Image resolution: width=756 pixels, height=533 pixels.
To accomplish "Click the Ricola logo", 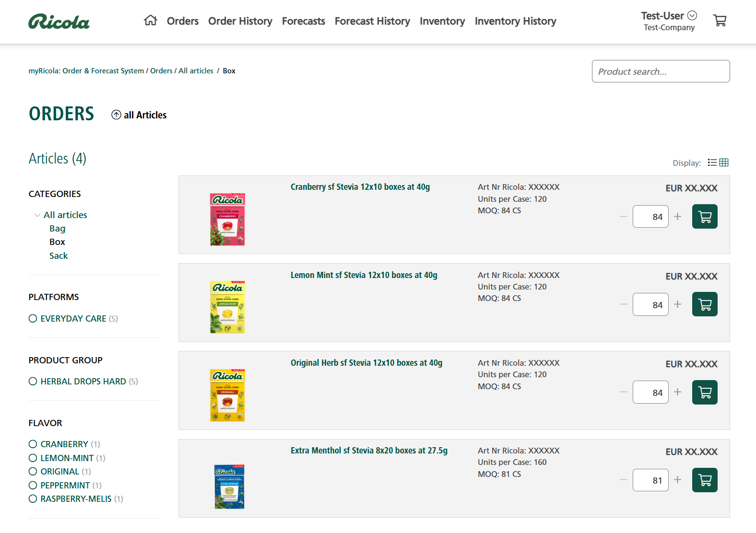I will [59, 22].
